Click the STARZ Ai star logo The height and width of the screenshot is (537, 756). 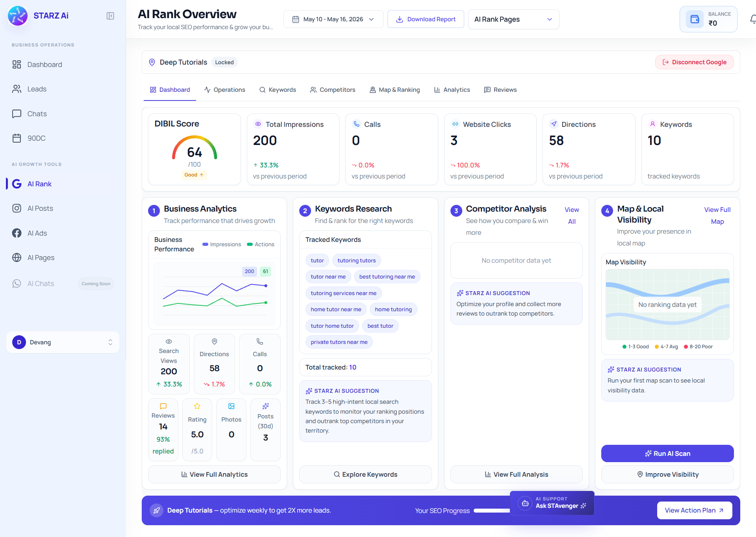click(18, 16)
